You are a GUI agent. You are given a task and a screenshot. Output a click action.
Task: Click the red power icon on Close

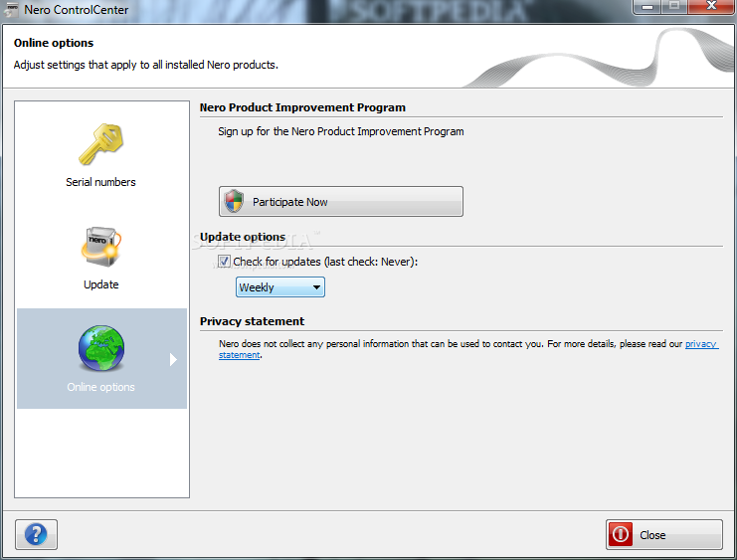(x=620, y=534)
